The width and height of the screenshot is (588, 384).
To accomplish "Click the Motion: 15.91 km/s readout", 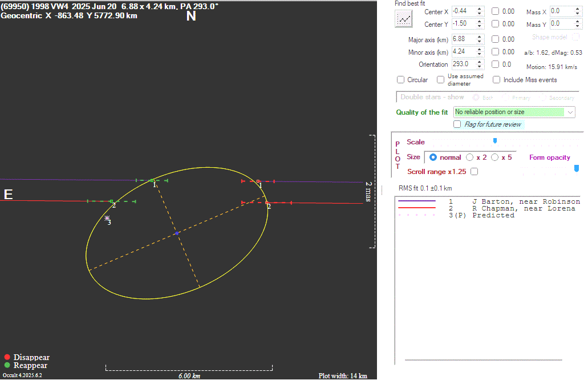I will pos(551,67).
